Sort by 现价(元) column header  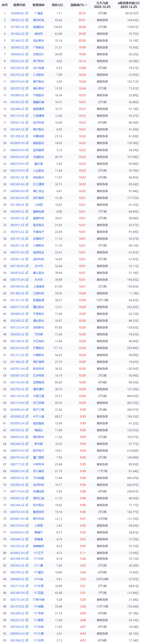(x=57, y=5)
